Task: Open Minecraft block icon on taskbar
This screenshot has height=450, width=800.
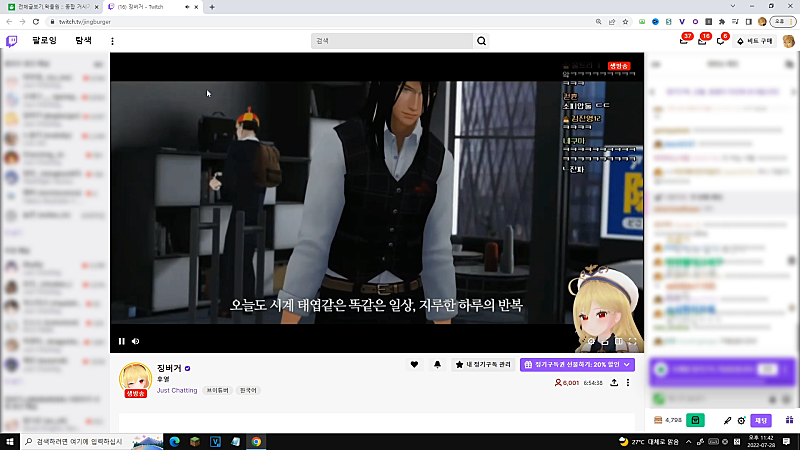Action: 195,442
